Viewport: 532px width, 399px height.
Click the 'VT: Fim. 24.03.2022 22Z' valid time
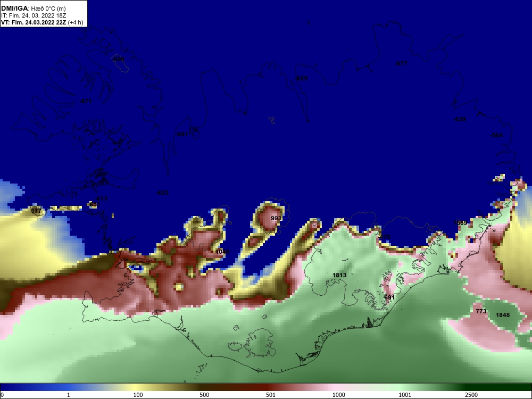tap(34, 22)
